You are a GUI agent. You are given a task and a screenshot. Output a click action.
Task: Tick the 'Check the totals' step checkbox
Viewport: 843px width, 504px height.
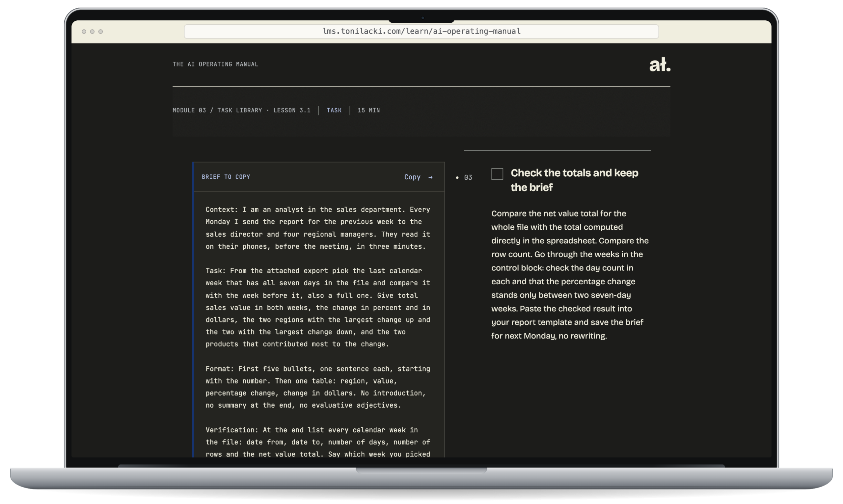click(497, 174)
